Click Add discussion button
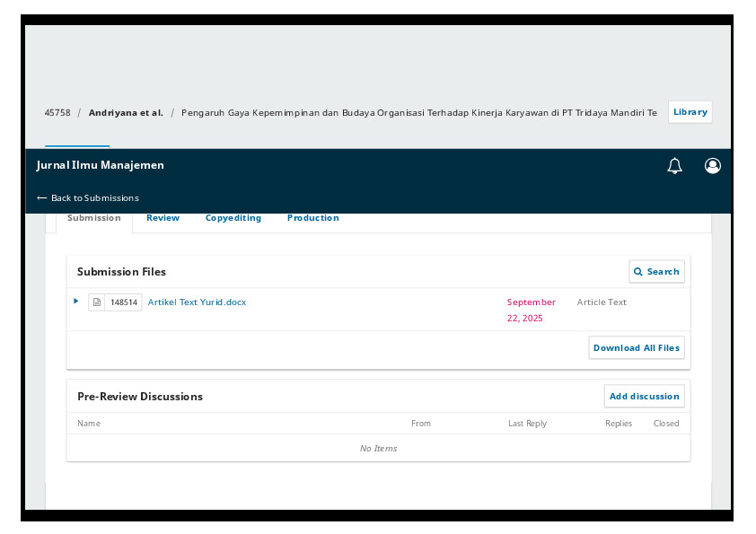This screenshot has width=756, height=534. click(x=644, y=396)
